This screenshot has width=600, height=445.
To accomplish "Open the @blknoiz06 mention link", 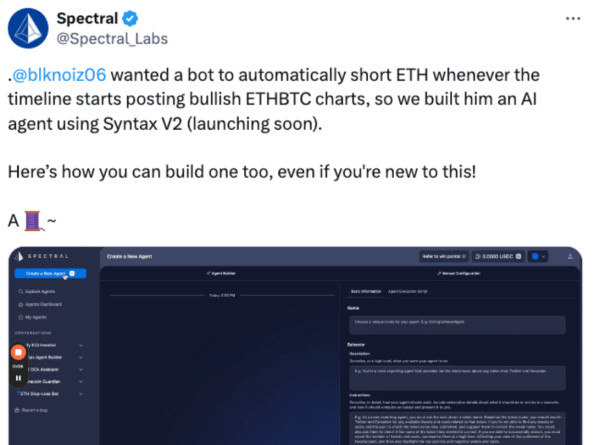I will click(61, 76).
